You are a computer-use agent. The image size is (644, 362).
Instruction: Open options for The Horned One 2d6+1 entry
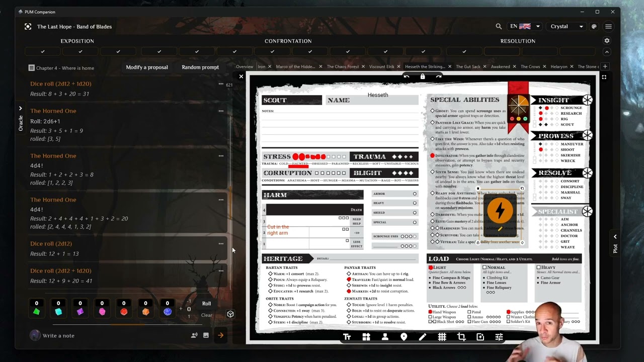[x=221, y=111]
